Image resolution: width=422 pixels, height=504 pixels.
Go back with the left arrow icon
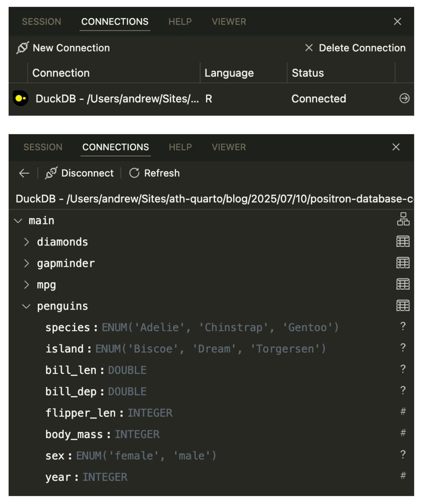(24, 173)
